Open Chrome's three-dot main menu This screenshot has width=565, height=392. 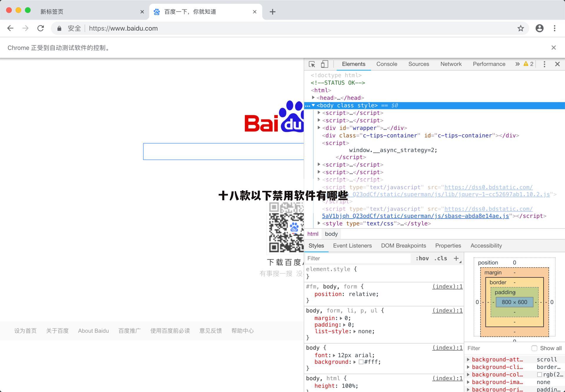pyautogui.click(x=554, y=28)
